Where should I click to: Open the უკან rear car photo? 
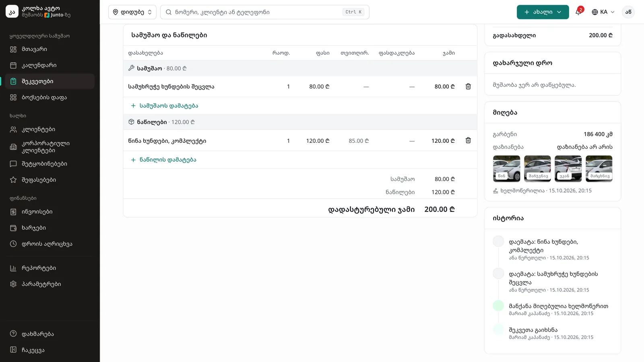(x=568, y=169)
